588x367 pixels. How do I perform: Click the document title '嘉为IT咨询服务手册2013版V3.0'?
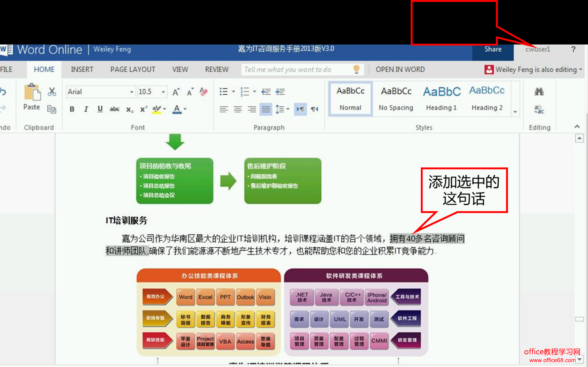click(286, 49)
